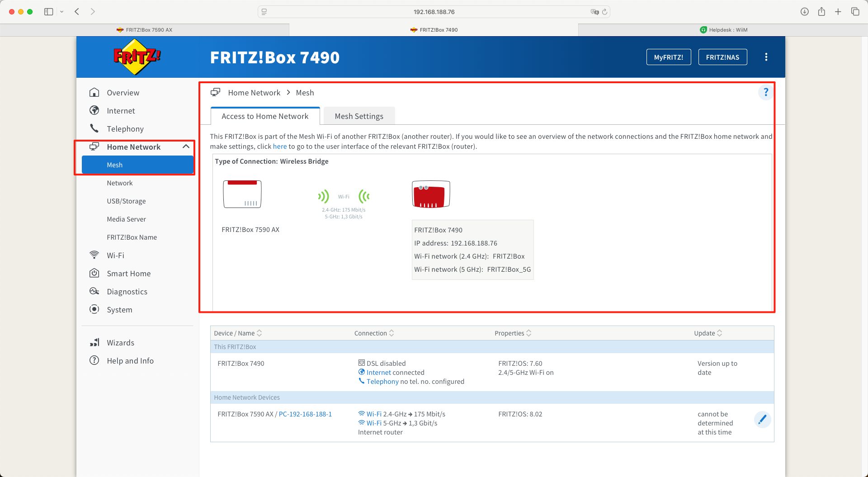868x477 pixels.
Task: Click the MyFRITZ! button
Action: 669,57
